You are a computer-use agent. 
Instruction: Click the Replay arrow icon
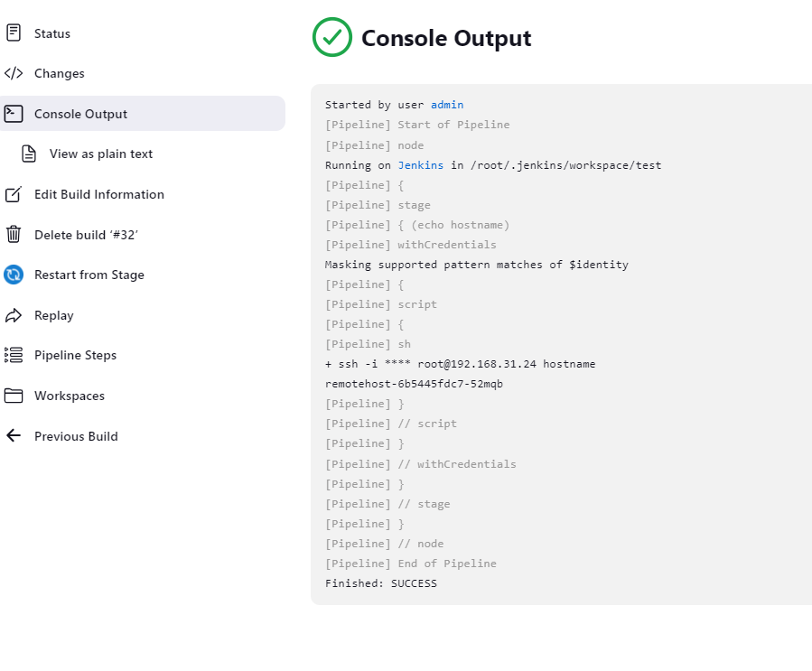[x=14, y=315]
